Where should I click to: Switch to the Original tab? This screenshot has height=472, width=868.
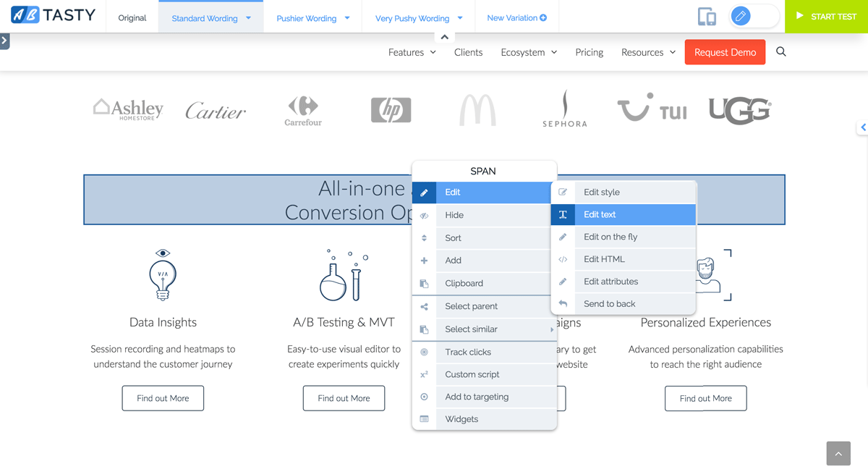coord(132,18)
